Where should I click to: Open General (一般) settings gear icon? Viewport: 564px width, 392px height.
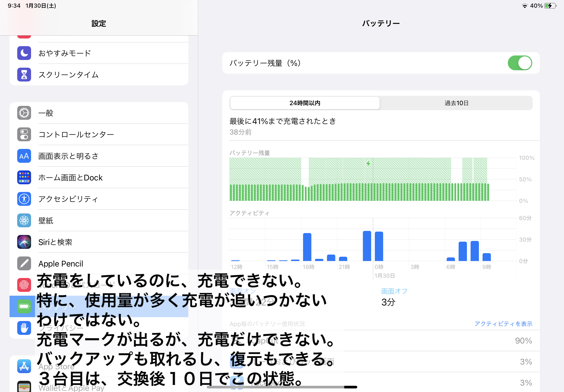(24, 113)
